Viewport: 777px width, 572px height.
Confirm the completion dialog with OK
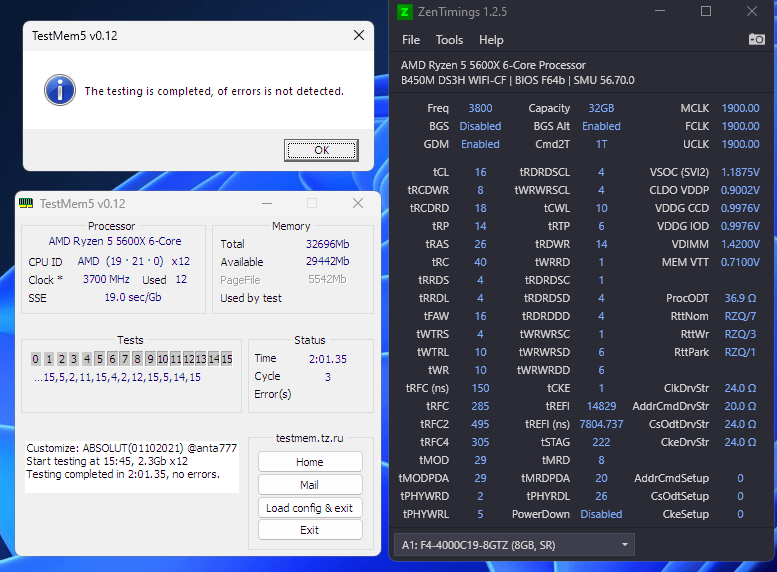point(321,150)
